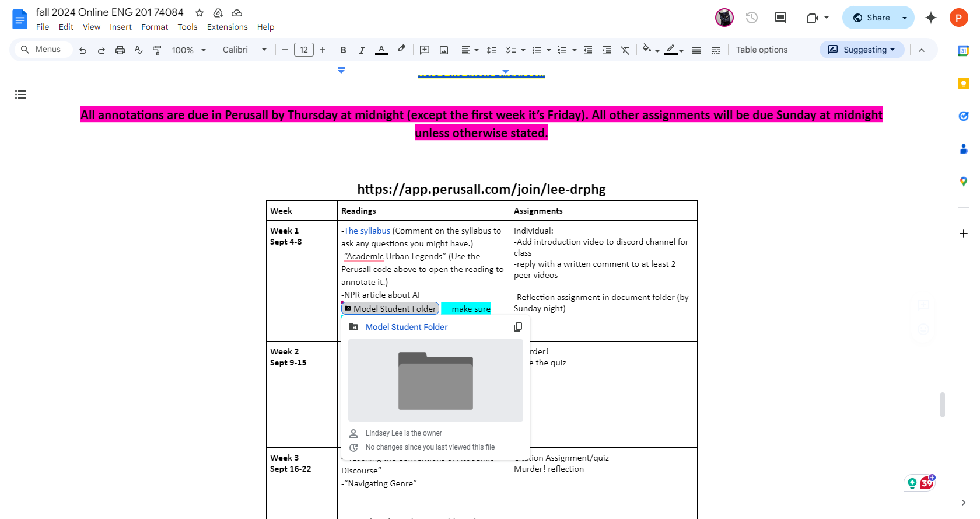Star this document
The height and width of the screenshot is (519, 980).
coord(199,13)
